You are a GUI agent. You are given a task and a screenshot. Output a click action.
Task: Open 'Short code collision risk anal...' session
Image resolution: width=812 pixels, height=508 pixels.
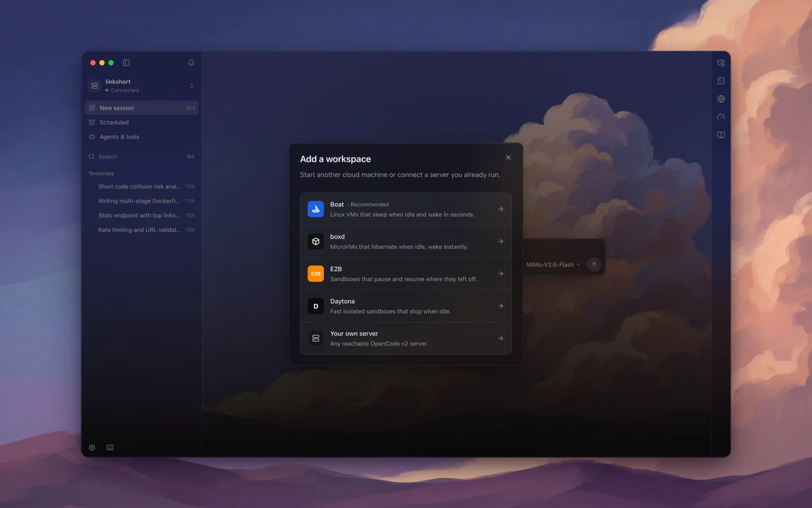(x=142, y=186)
